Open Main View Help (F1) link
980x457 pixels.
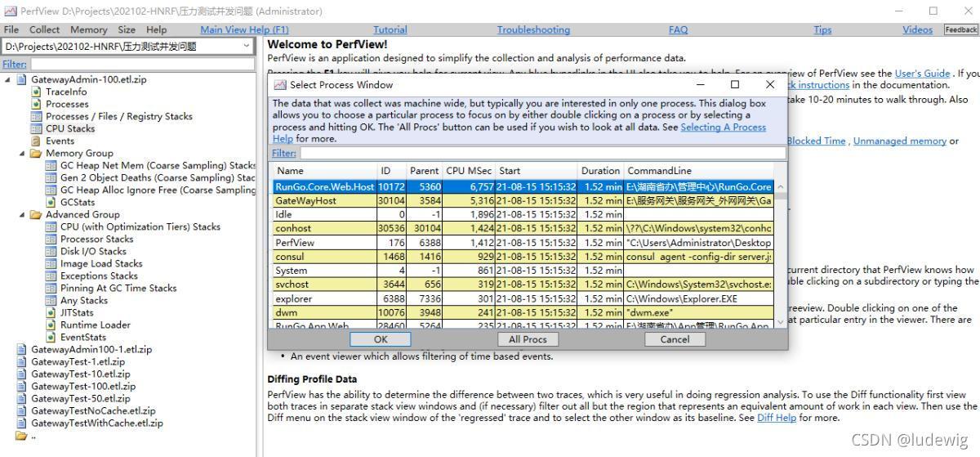coord(244,29)
